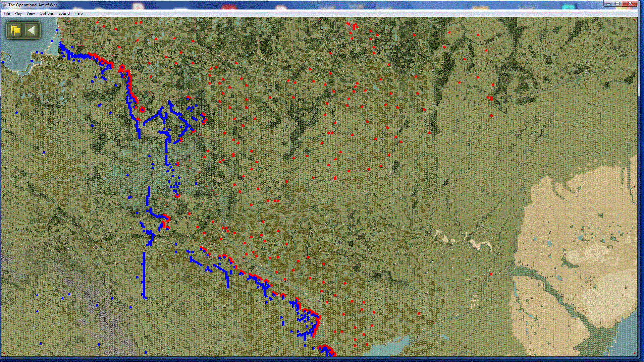The width and height of the screenshot is (644, 362).
Task: Open the Help menu
Action: tap(78, 13)
